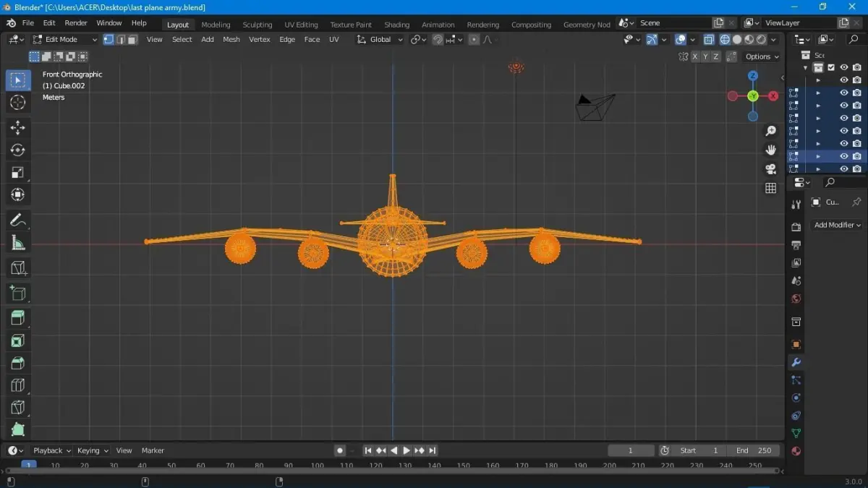Activate the Cursor tool
The width and height of the screenshot is (868, 488).
(x=18, y=103)
